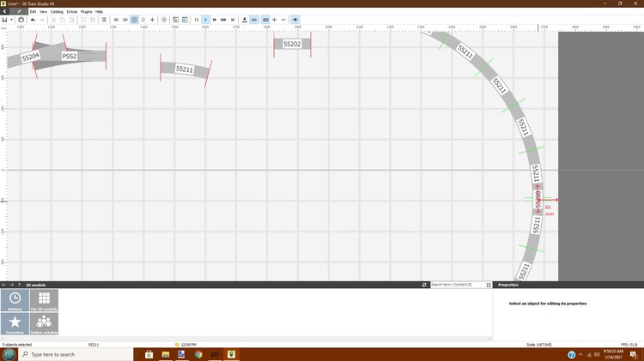
Task: Select the SS202 straight track
Action: pyautogui.click(x=292, y=44)
